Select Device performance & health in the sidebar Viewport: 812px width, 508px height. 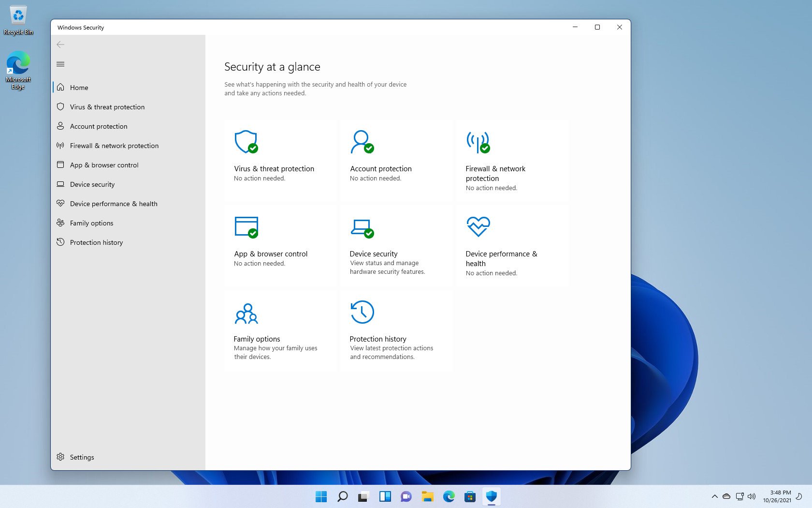[x=114, y=203]
